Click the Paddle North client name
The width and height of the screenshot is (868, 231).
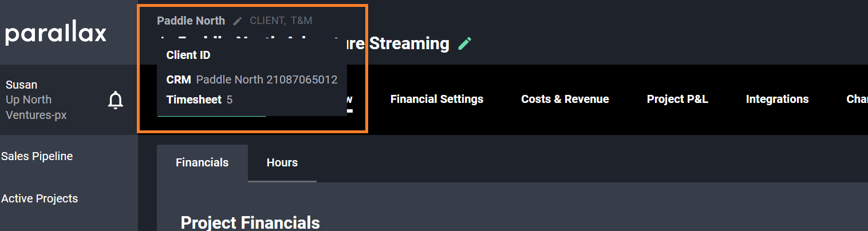click(191, 21)
